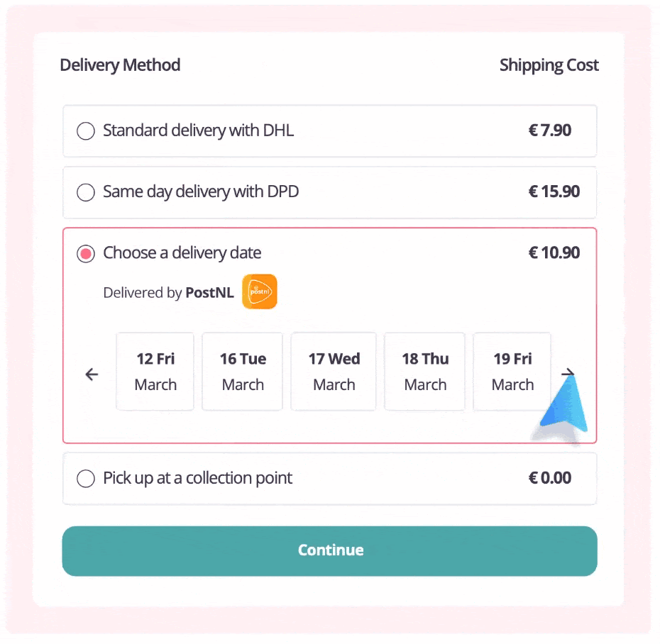Pick the 17 Wed March date
Image resolution: width=660 pixels, height=644 pixels.
334,372
